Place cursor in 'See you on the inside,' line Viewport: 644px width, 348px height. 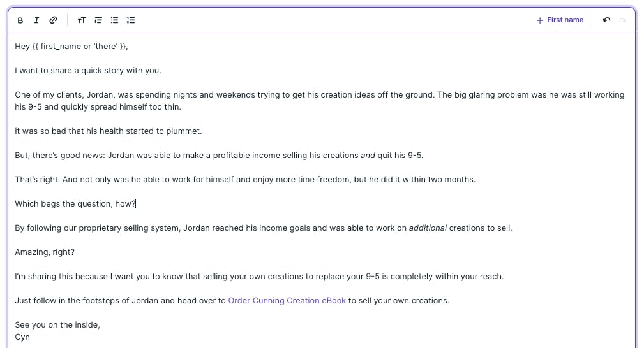click(x=57, y=325)
